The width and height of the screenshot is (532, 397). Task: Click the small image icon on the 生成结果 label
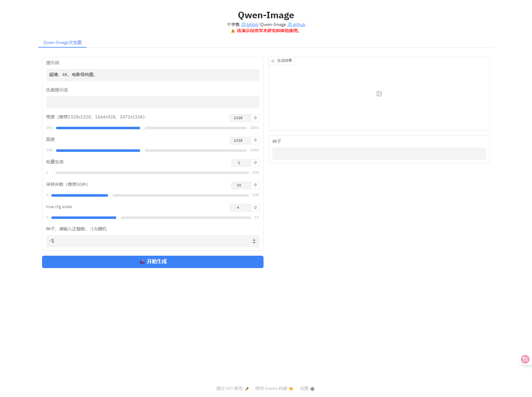tap(273, 61)
